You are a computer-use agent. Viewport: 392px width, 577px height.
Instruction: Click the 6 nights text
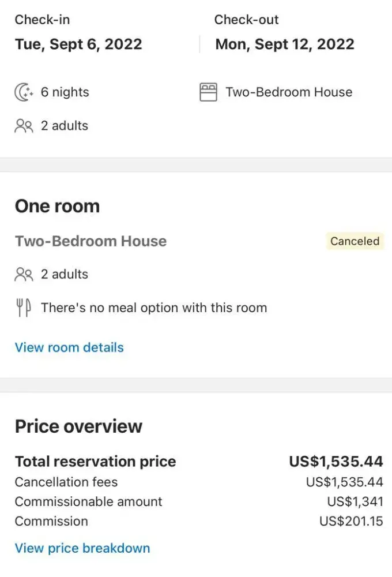[65, 92]
